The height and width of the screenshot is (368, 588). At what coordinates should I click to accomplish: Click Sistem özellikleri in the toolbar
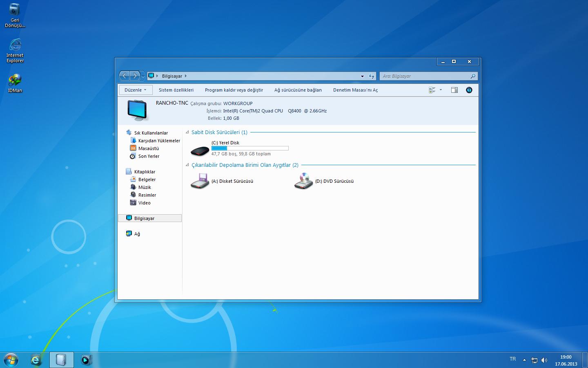[x=176, y=90]
